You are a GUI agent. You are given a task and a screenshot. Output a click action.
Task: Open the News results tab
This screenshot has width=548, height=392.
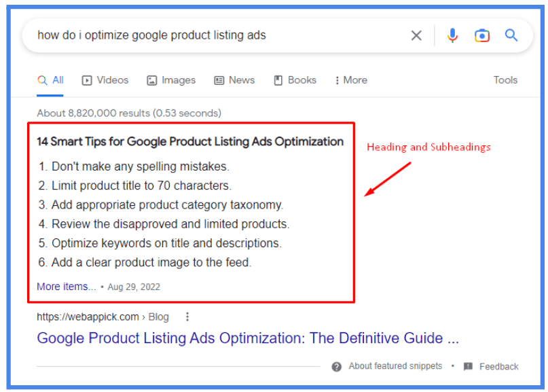point(234,80)
